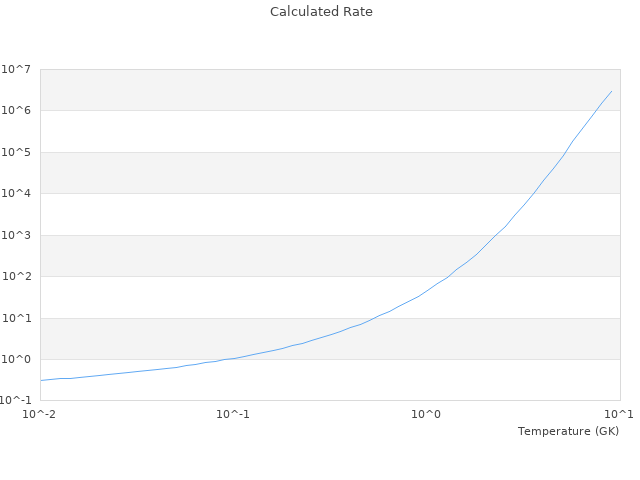Screen dimensions: 640x480
Task: Click the 10^4 y-axis label
Action: 16,194
